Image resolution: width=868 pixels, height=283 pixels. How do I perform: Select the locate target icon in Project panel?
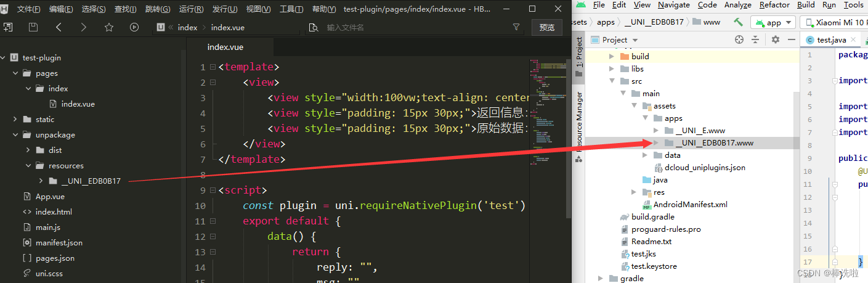[x=739, y=39]
